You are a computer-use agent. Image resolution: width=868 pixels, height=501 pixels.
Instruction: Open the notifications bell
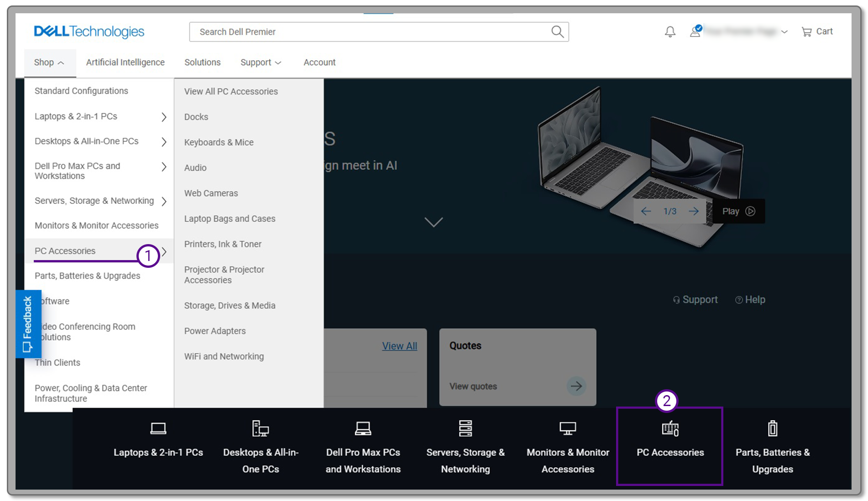point(670,31)
